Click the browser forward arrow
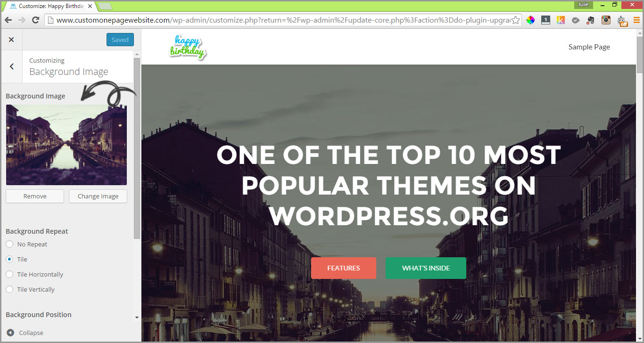The width and height of the screenshot is (644, 343). [x=22, y=20]
